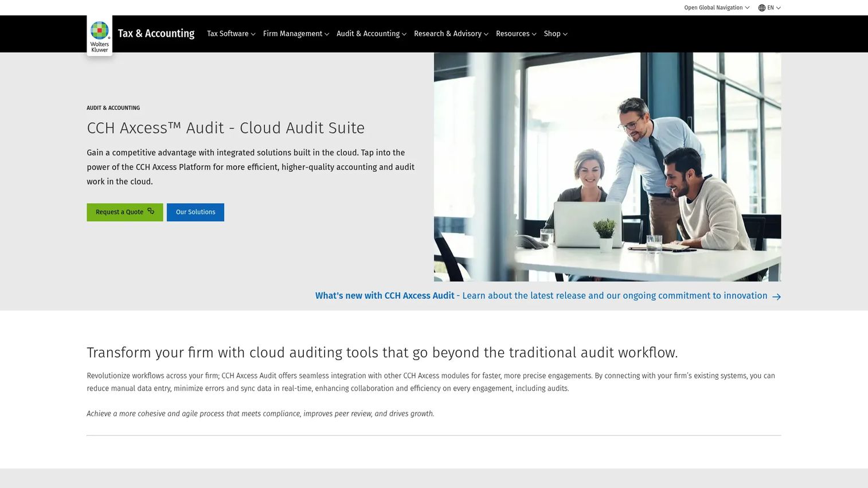Open the Research & Advisory dropdown
The height and width of the screenshot is (488, 868).
click(451, 34)
